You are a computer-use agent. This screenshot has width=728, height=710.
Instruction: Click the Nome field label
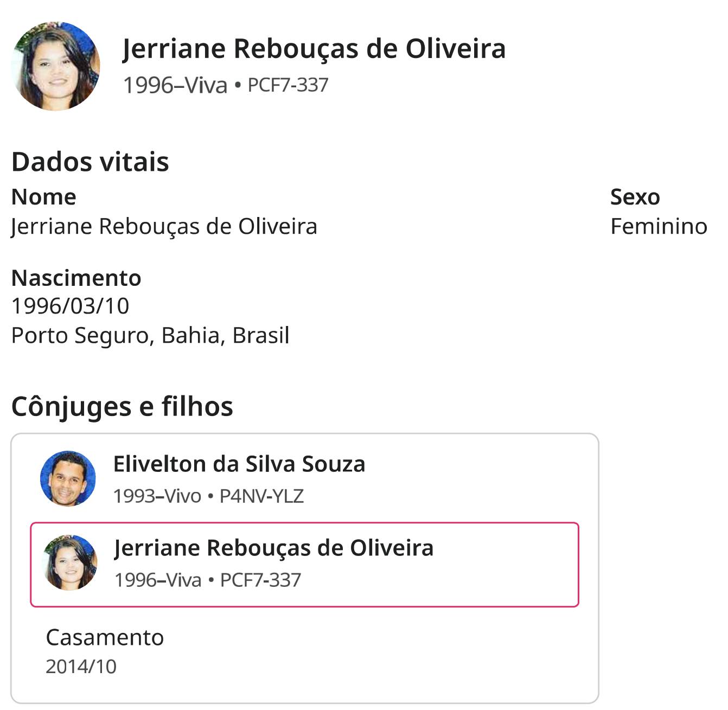click(43, 197)
